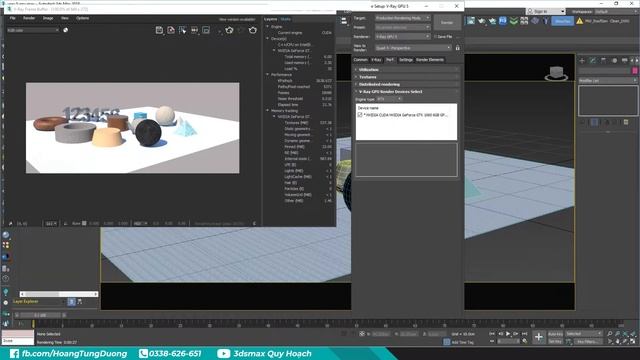Click the lightbulb icon in left scene explorer strip
The height and width of the screenshot is (360, 640).
(x=6, y=292)
